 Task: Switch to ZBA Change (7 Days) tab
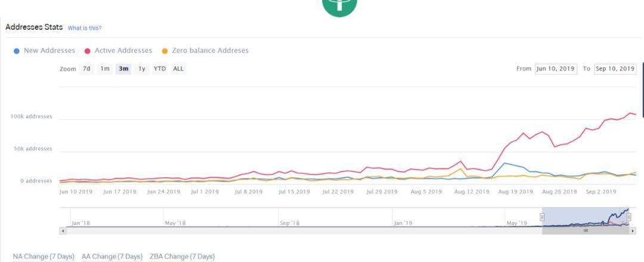tap(182, 257)
